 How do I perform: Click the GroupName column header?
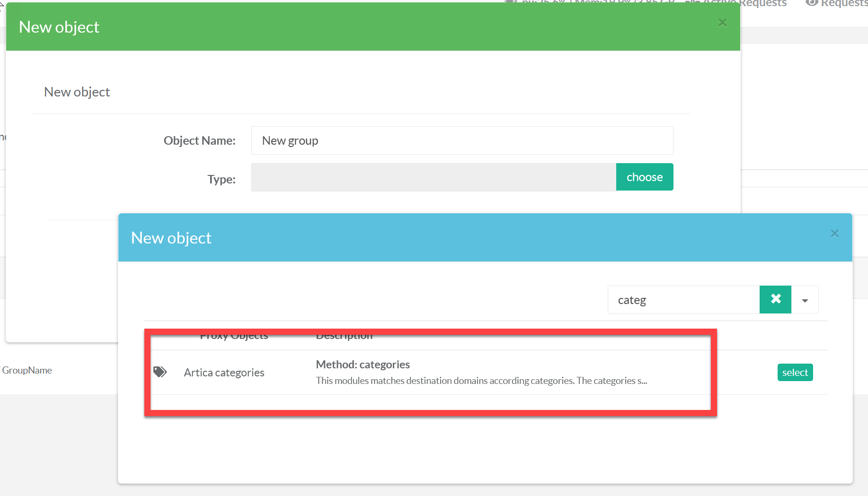click(27, 370)
